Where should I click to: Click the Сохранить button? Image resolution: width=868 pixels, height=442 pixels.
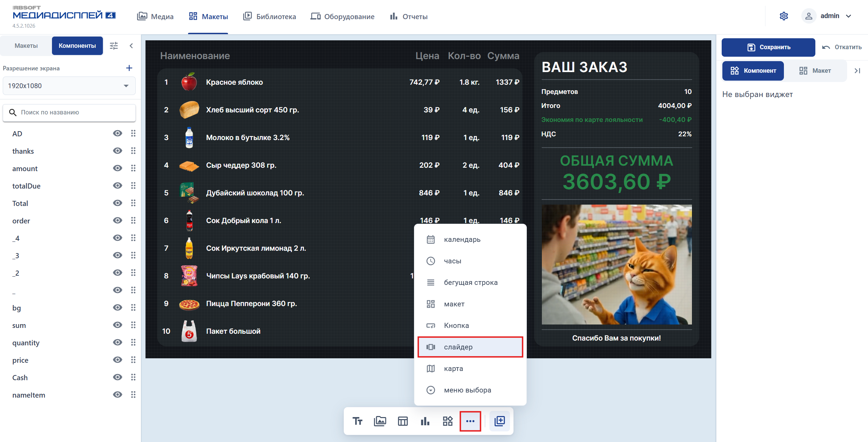point(769,47)
